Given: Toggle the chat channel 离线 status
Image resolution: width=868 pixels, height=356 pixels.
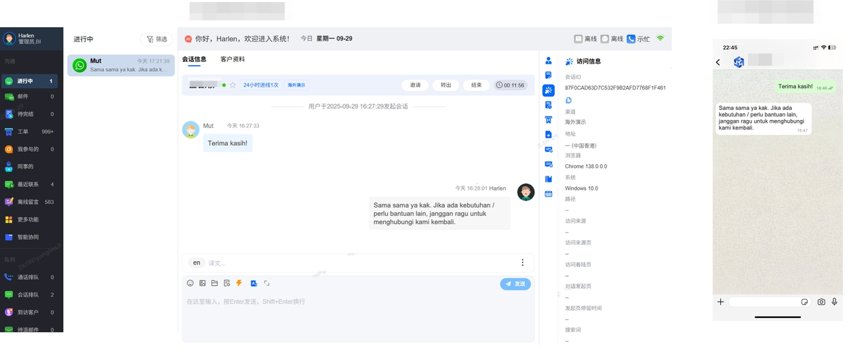Looking at the screenshot, I should [x=612, y=39].
